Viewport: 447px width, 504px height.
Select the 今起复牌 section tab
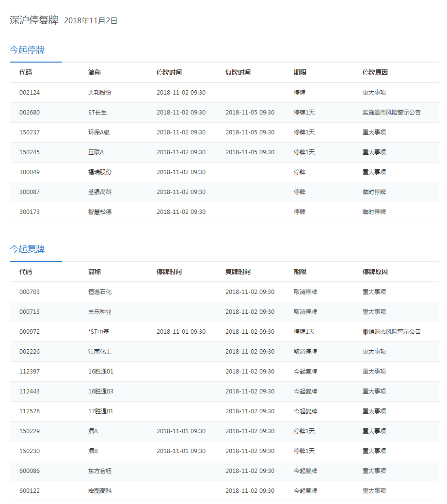28,249
